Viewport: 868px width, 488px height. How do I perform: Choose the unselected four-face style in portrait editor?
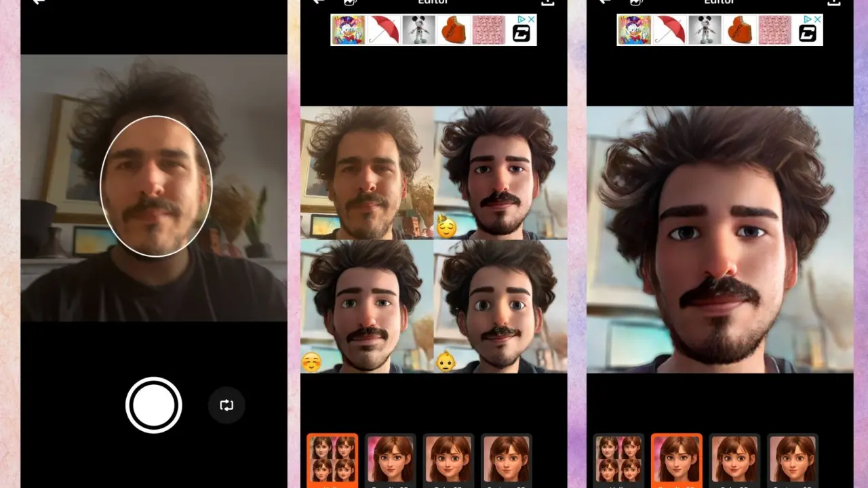coord(618,460)
